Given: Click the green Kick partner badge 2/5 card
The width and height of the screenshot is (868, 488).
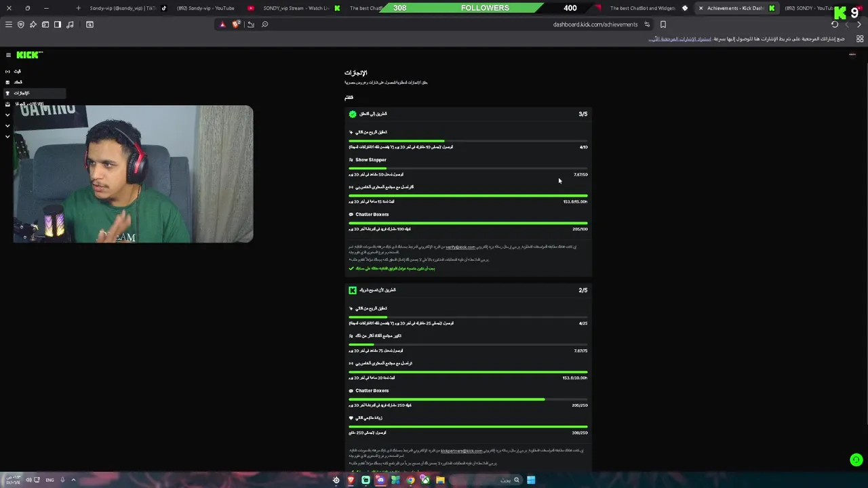Looking at the screenshot, I should point(353,290).
